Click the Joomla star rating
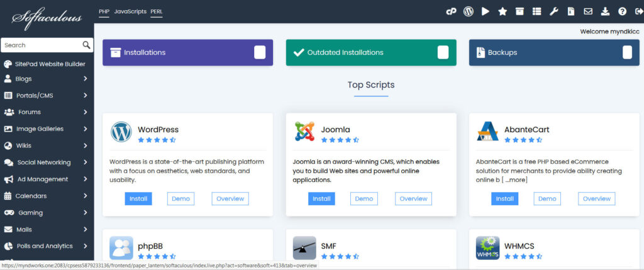644x270 pixels. (x=340, y=140)
